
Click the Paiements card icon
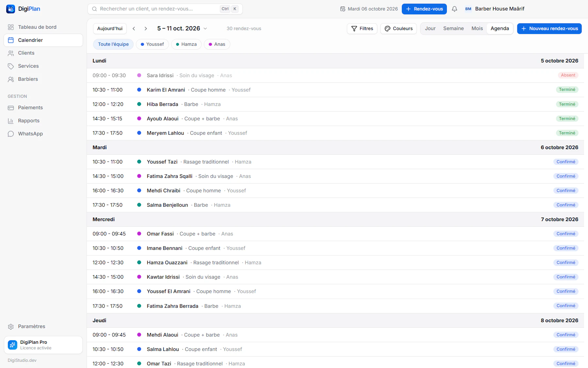11,108
